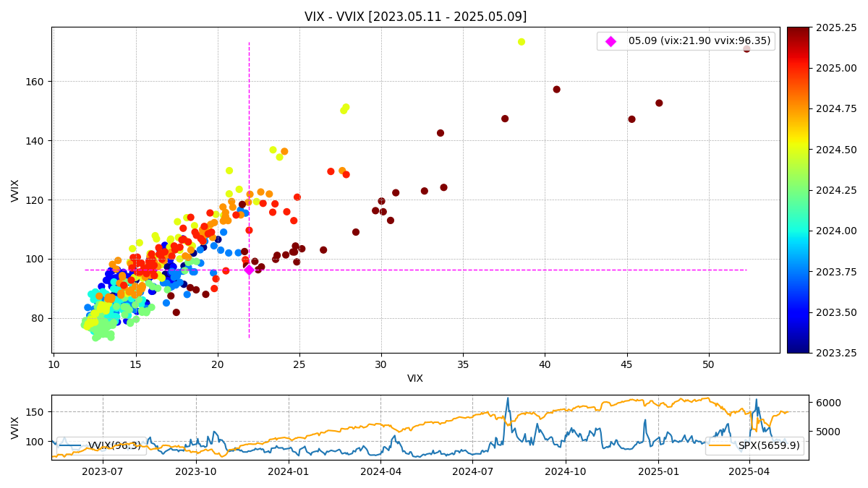Click the magenta diamond marker in the legend
Viewport: 868px width, 488px height.
(610, 41)
